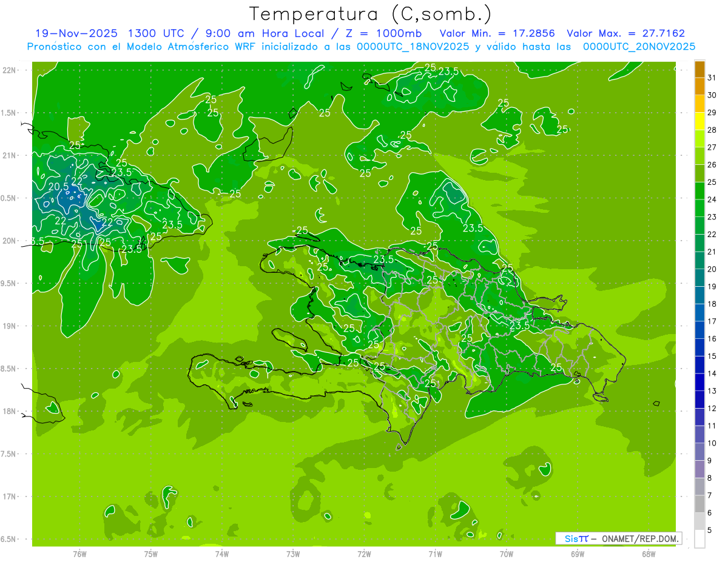Viewport: 728px width, 562px height.
Task: Click the "68W" longitude axis label
Action: [x=649, y=554]
